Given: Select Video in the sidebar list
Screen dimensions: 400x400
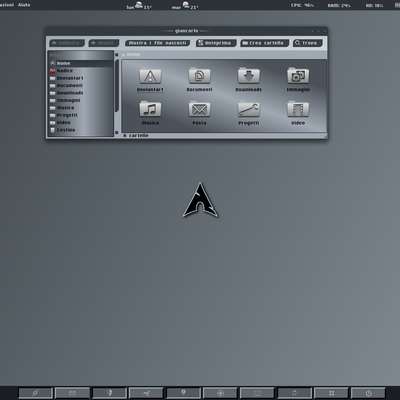Looking at the screenshot, I should 81,122.
